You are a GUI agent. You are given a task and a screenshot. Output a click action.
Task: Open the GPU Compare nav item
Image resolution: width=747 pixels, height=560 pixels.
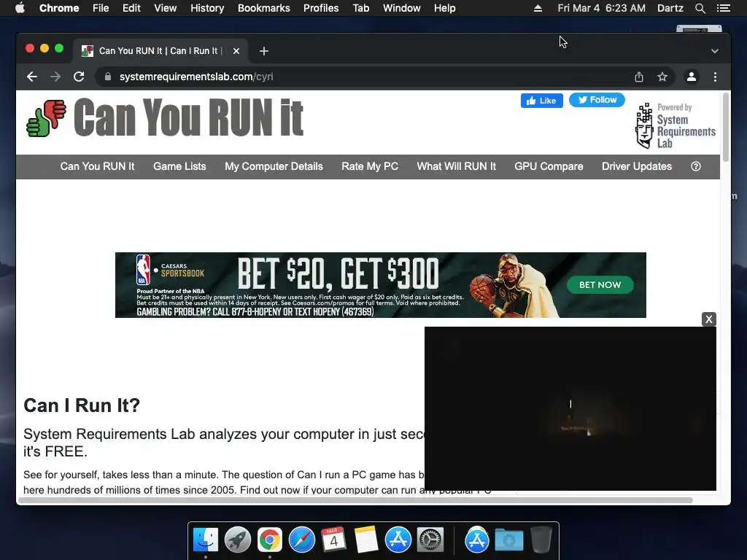coord(549,166)
